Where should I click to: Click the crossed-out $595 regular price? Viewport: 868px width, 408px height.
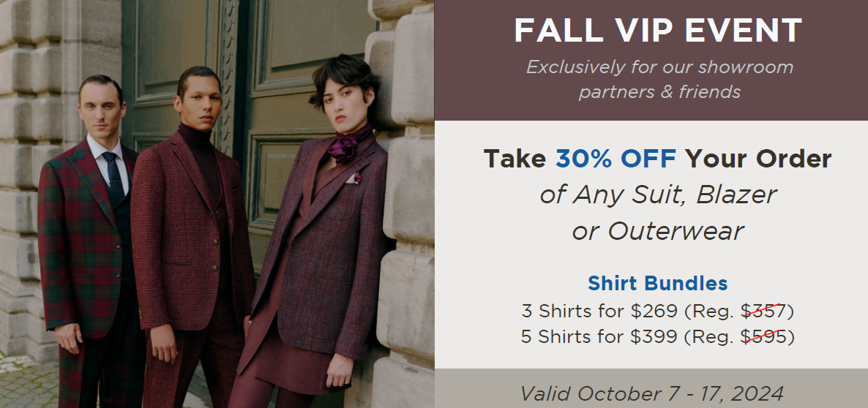coord(764,336)
